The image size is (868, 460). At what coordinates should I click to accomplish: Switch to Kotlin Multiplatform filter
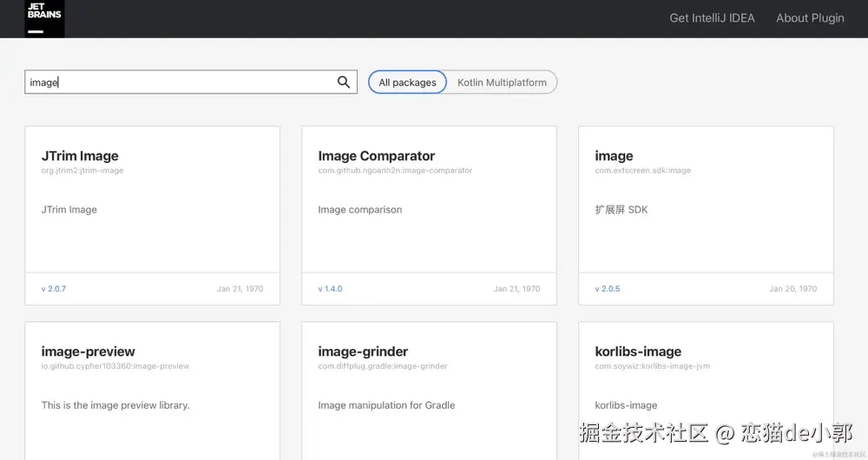coord(502,82)
